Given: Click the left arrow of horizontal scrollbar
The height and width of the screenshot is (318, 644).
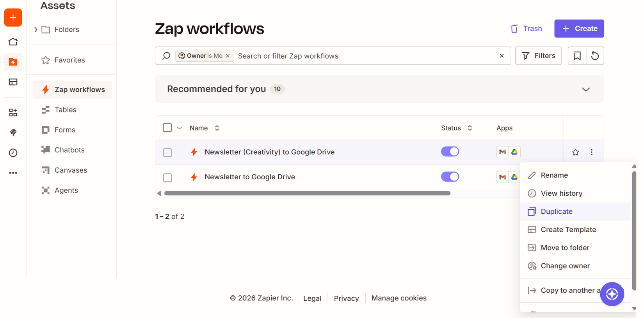Looking at the screenshot, I should tap(159, 193).
